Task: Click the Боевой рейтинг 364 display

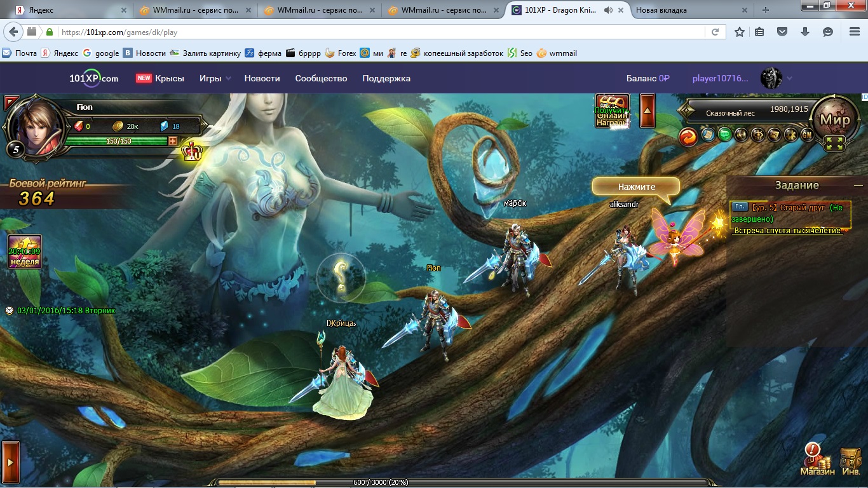Action: pos(48,193)
